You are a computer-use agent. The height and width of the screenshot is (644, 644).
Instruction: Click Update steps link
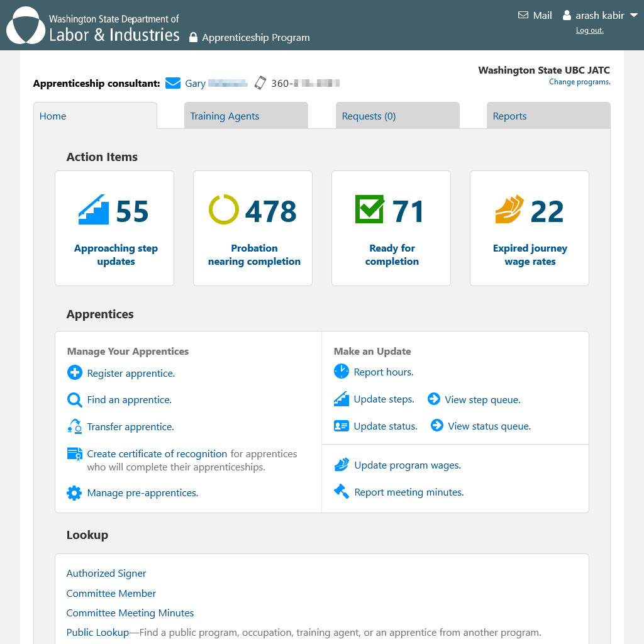(x=384, y=399)
